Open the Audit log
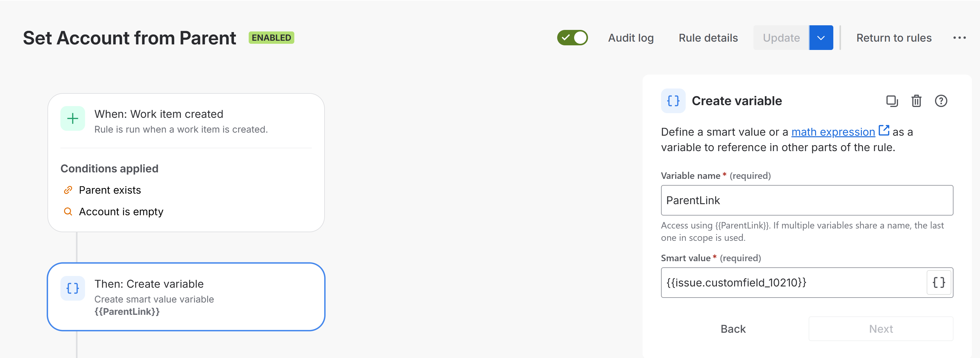Screen dimensions: 980x358 (631, 38)
